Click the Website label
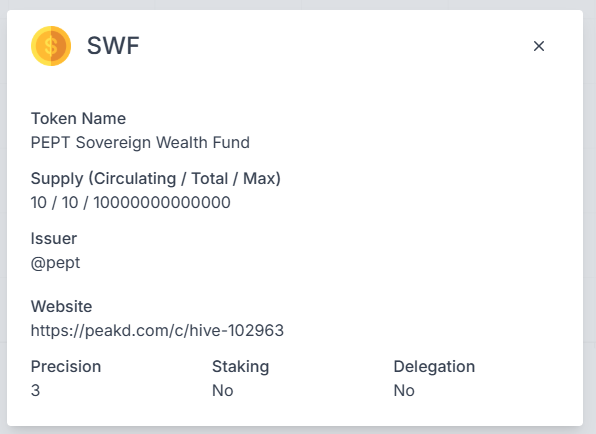This screenshot has height=434, width=596. click(x=61, y=306)
